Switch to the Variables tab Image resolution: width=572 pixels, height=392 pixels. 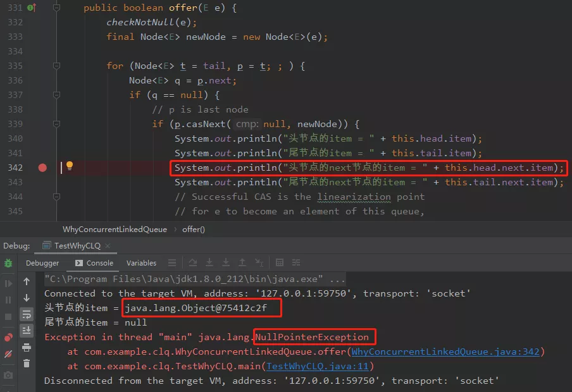141,263
